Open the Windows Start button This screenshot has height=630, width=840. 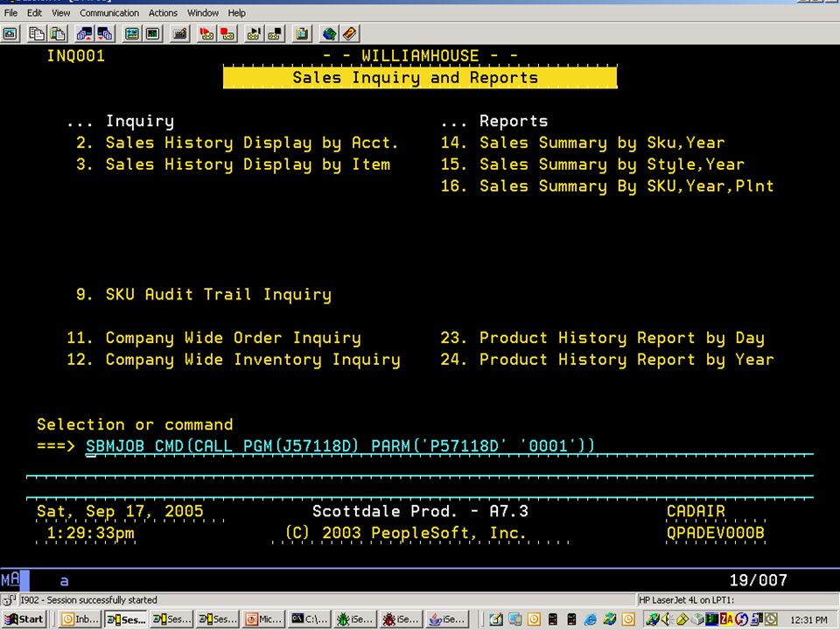click(x=24, y=619)
